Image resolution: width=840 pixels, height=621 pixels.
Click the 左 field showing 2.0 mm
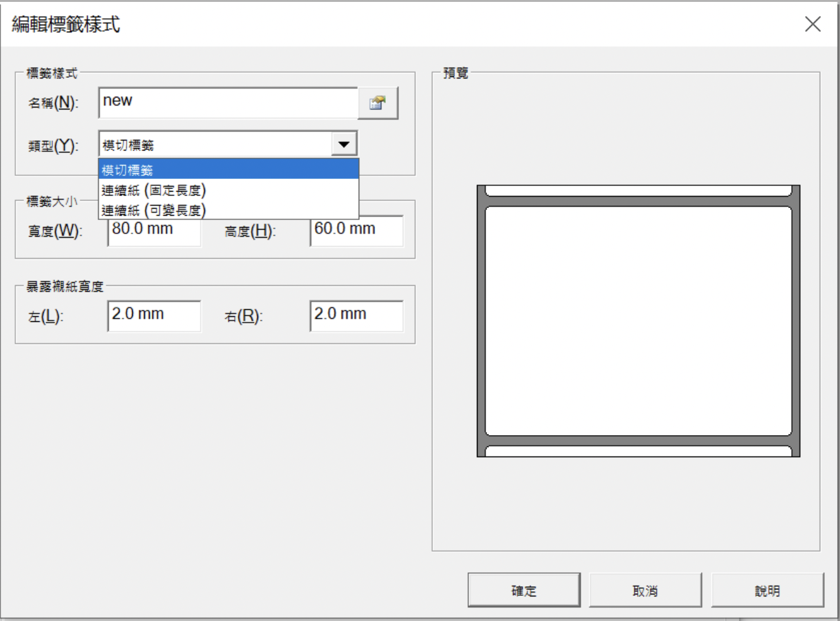(154, 316)
